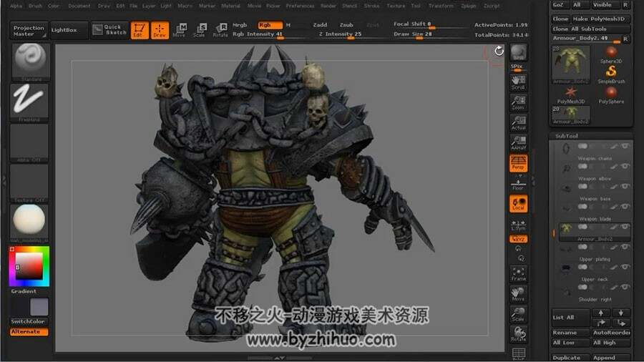Select the Sphere3D tool

tap(611, 54)
